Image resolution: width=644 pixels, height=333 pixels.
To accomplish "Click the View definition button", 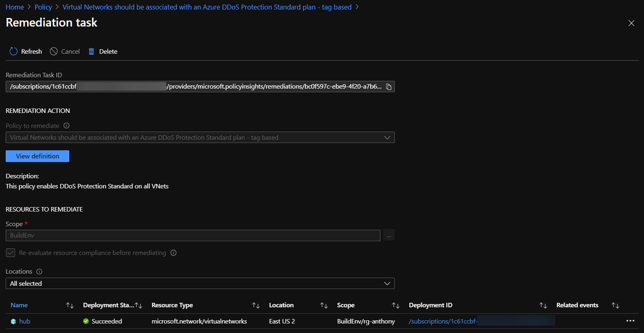I will (37, 156).
